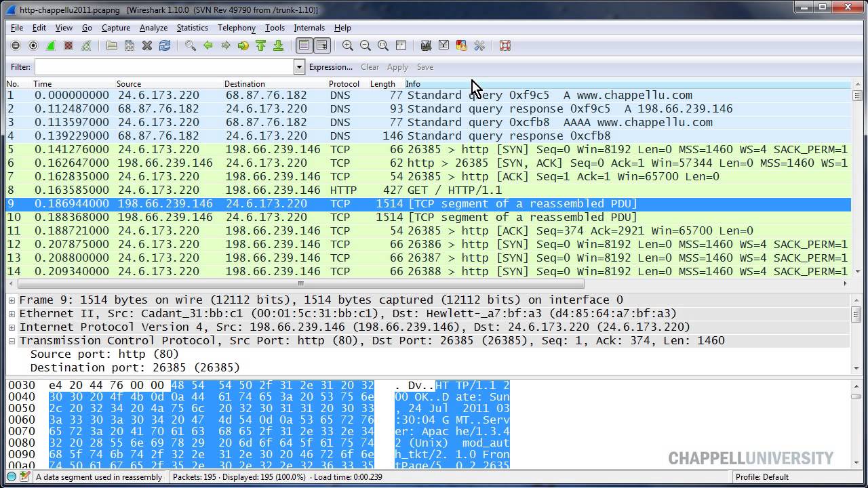
Task: Open the Internals menu
Action: coord(309,28)
